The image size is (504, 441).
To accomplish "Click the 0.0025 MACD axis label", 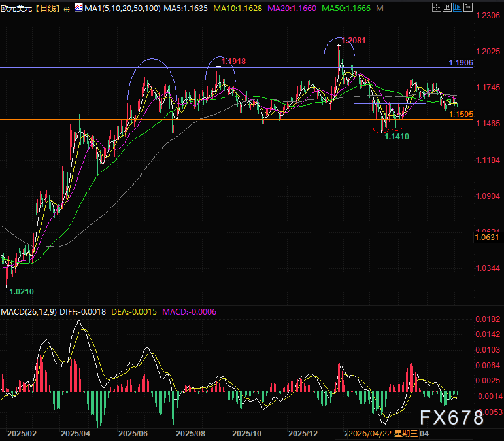I will 488,381.
